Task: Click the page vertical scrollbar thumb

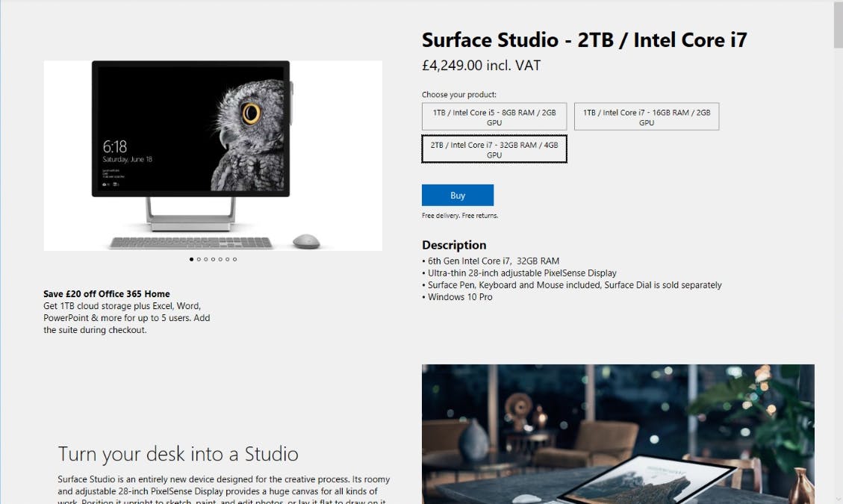Action: click(x=839, y=27)
